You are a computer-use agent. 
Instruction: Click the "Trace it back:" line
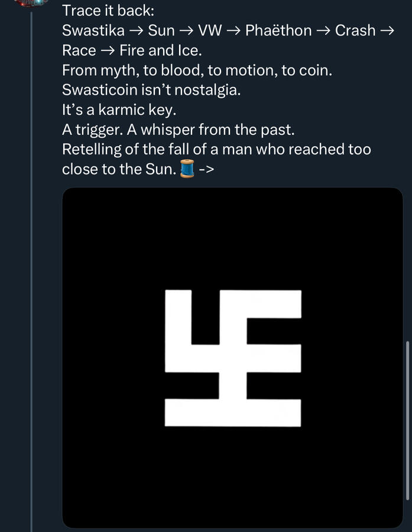tap(108, 10)
